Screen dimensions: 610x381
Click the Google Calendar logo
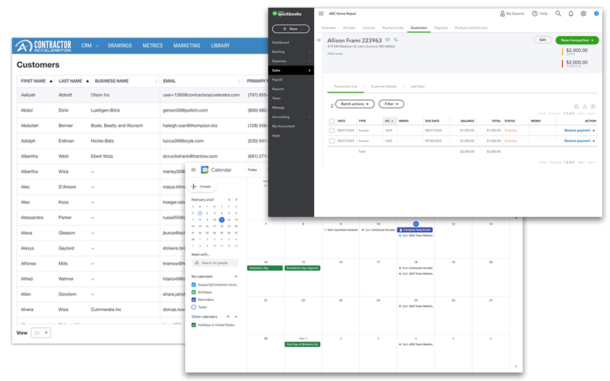point(205,170)
